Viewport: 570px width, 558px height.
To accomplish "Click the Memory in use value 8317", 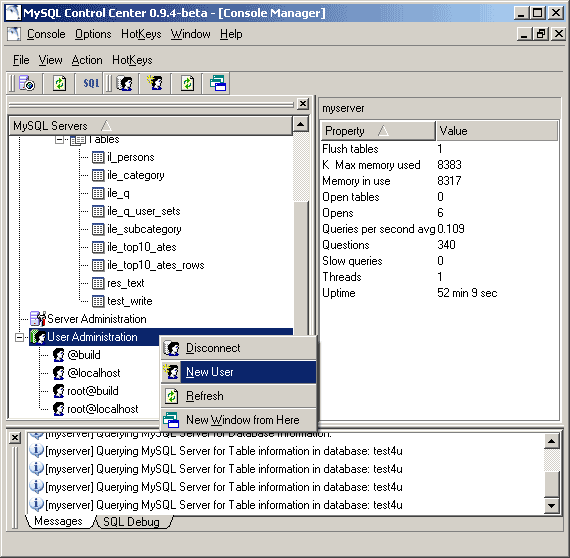I will pos(449,181).
